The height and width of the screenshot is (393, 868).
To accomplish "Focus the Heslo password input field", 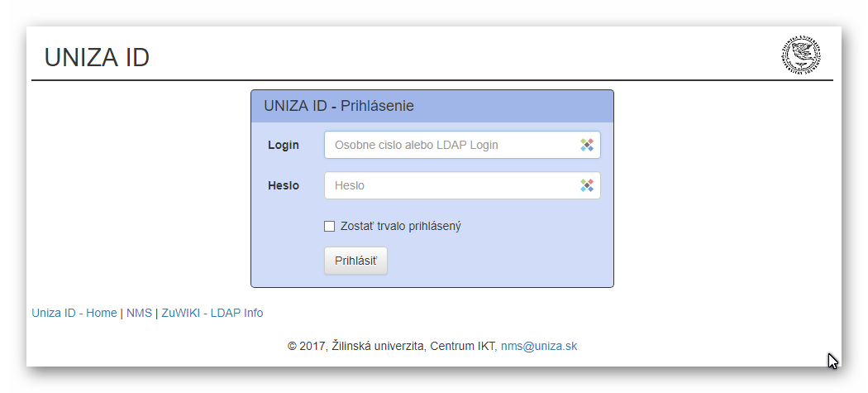I will point(451,185).
